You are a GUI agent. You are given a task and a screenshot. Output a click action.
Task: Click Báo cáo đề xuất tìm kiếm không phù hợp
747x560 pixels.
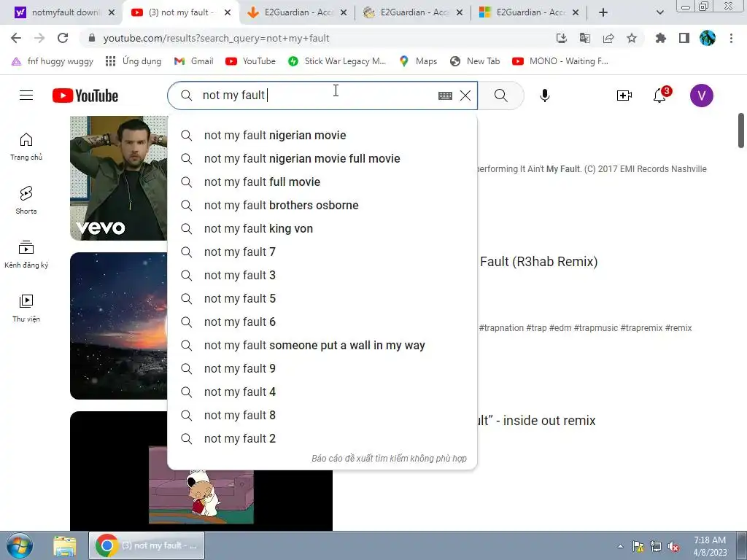[x=389, y=459]
